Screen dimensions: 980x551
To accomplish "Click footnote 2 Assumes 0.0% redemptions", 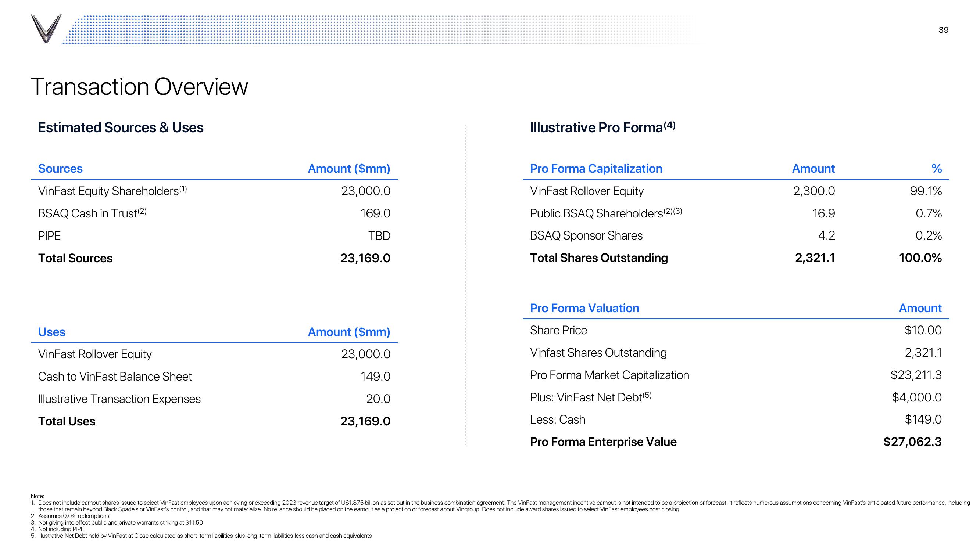I will pos(70,516).
